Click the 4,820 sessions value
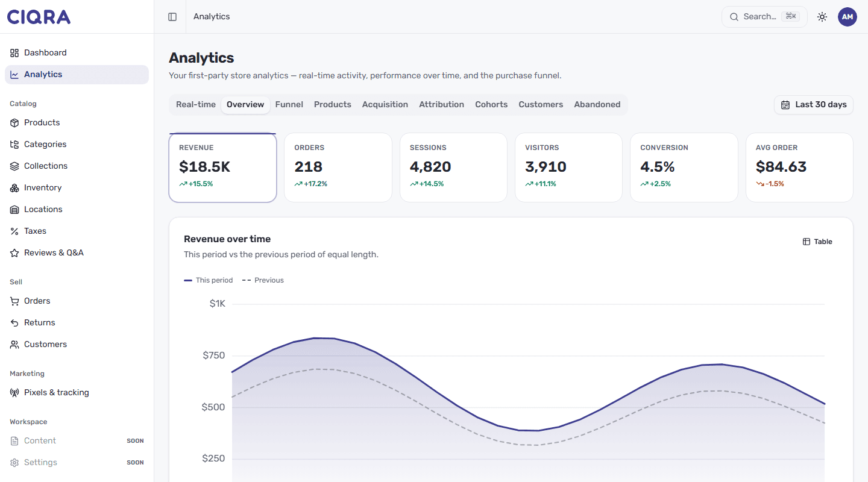Screen dimensions: 868x482 pyautogui.click(x=430, y=167)
